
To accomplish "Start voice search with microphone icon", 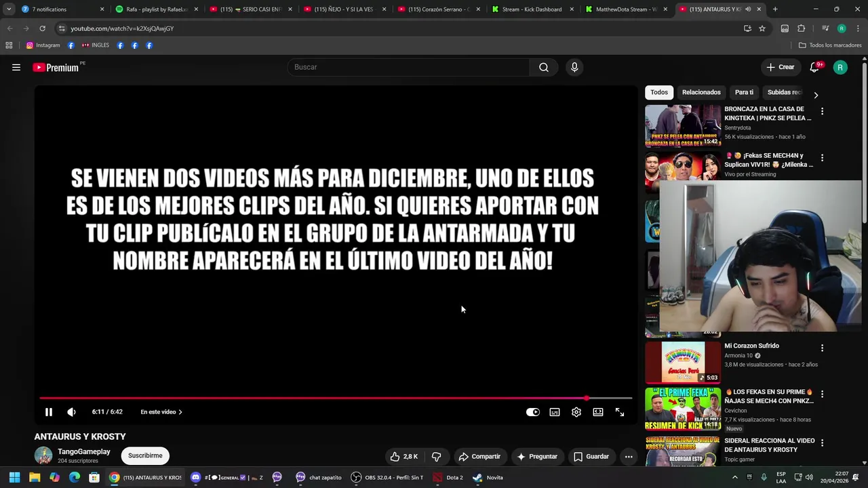I will [574, 67].
